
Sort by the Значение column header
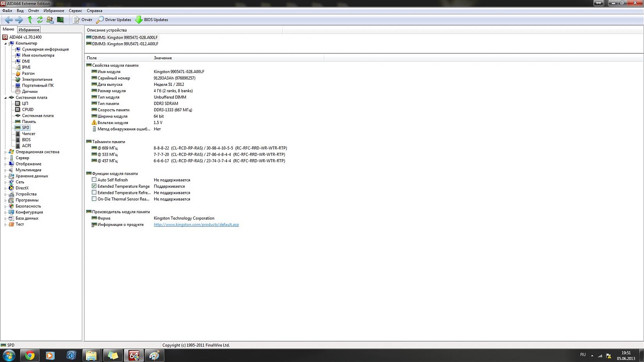[x=238, y=58]
